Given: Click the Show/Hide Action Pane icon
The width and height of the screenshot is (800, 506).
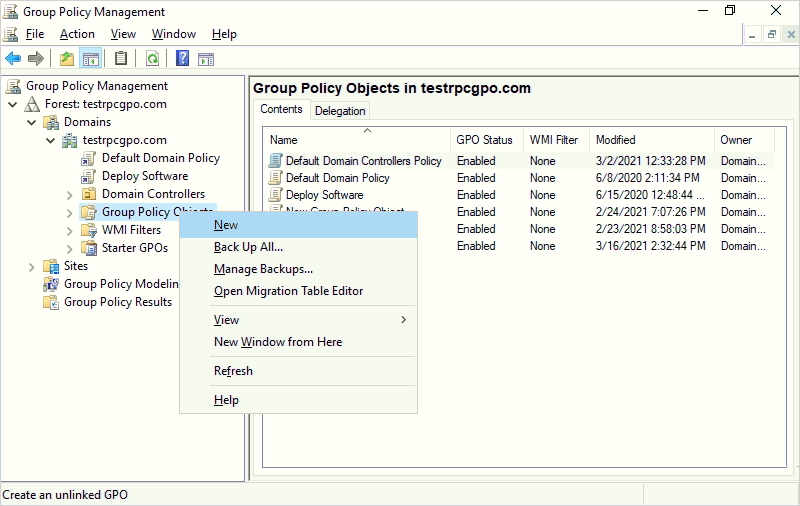Looking at the screenshot, I should click(206, 58).
